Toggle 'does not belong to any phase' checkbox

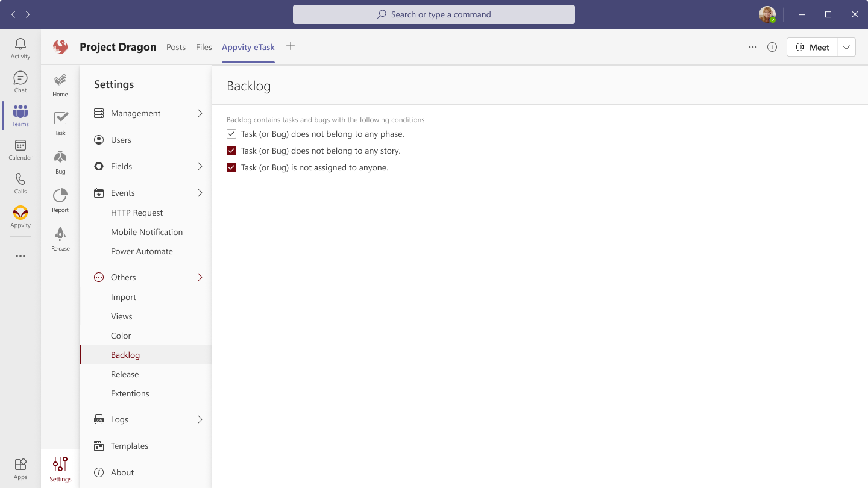tap(231, 134)
